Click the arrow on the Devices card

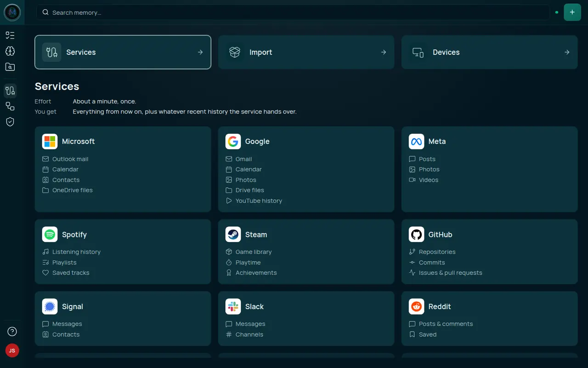click(x=567, y=52)
